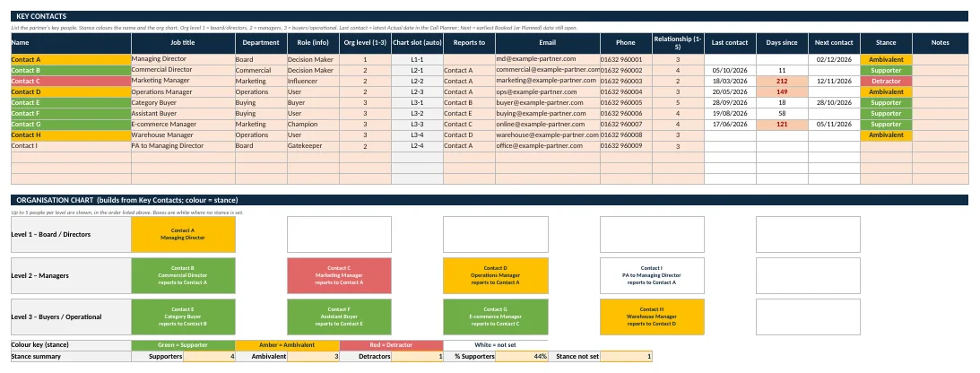Screen dimensions: 980x373
Task: Click the Contact C Marketing Manager org box
Action: coord(339,275)
